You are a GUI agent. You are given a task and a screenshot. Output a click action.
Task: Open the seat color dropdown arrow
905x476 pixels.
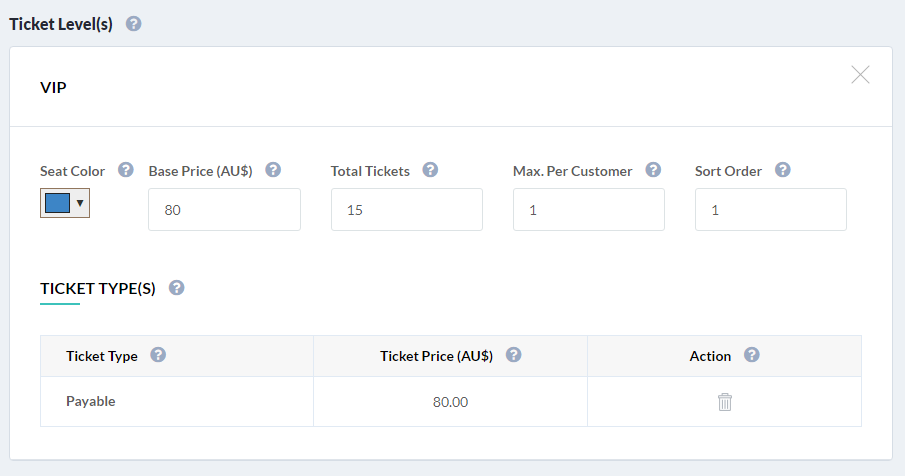click(x=80, y=203)
